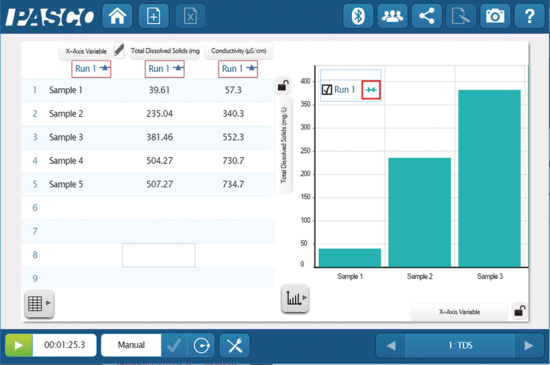The width and height of the screenshot is (550, 365).
Task: Open Run 1 selector under Conductivity column
Action: 238,69
